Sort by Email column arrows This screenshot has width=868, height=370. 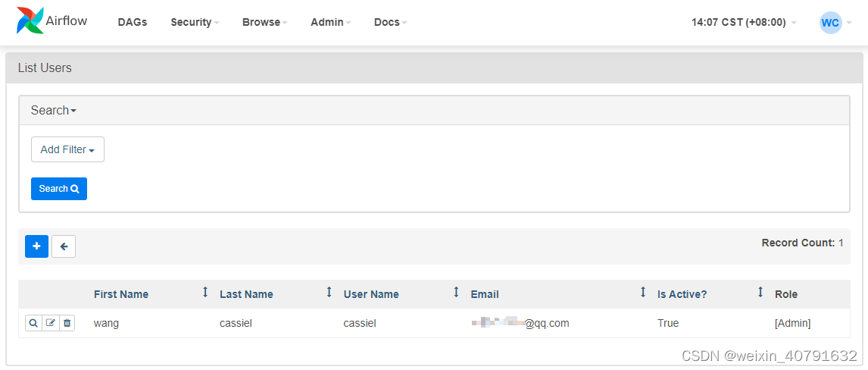tap(643, 293)
